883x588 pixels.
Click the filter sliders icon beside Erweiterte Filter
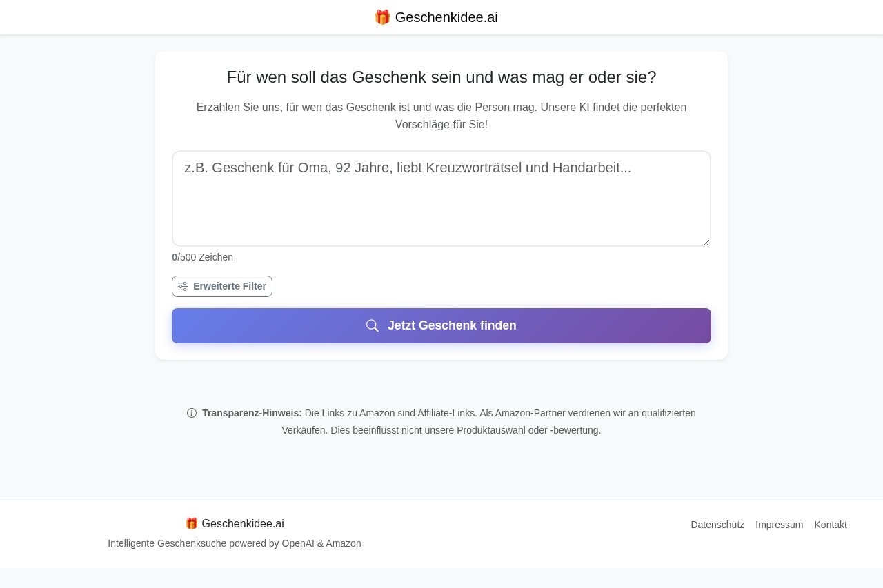tap(183, 286)
